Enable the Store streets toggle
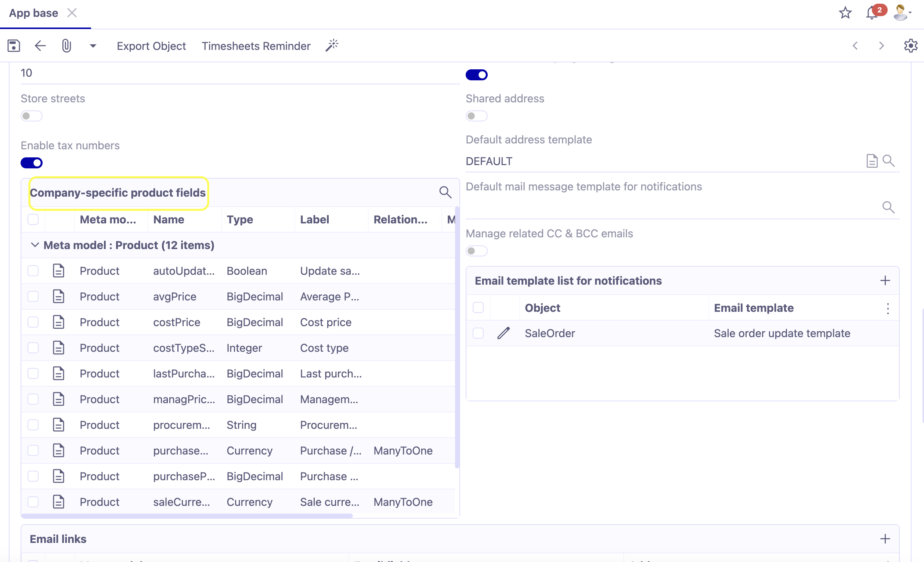The height and width of the screenshot is (562, 924). [x=32, y=116]
